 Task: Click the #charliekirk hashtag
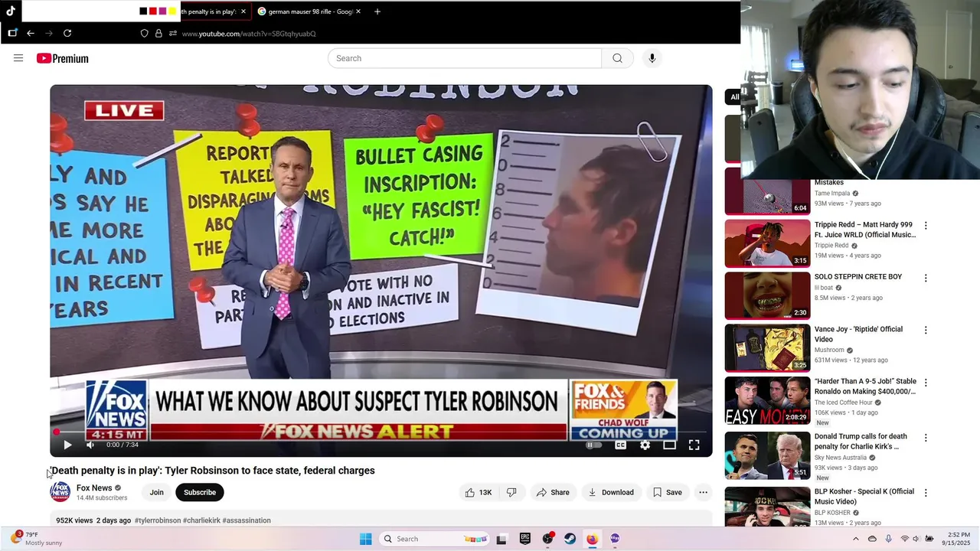click(x=201, y=520)
